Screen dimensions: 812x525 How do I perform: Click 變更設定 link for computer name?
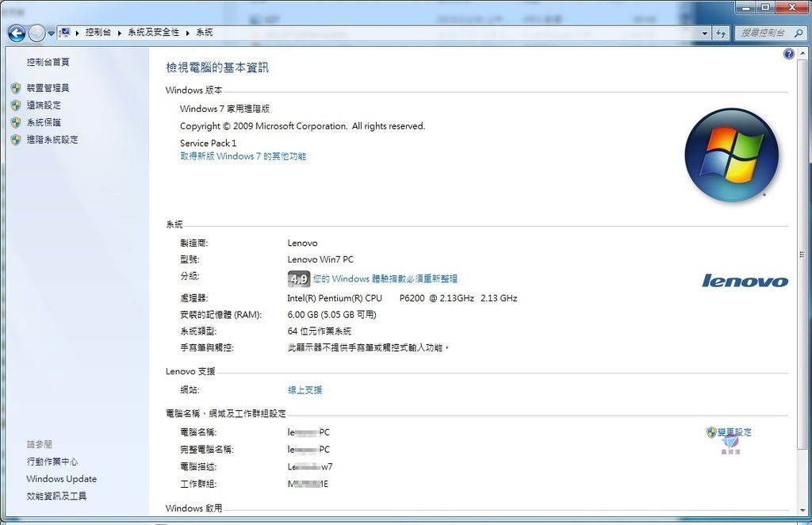point(734,431)
